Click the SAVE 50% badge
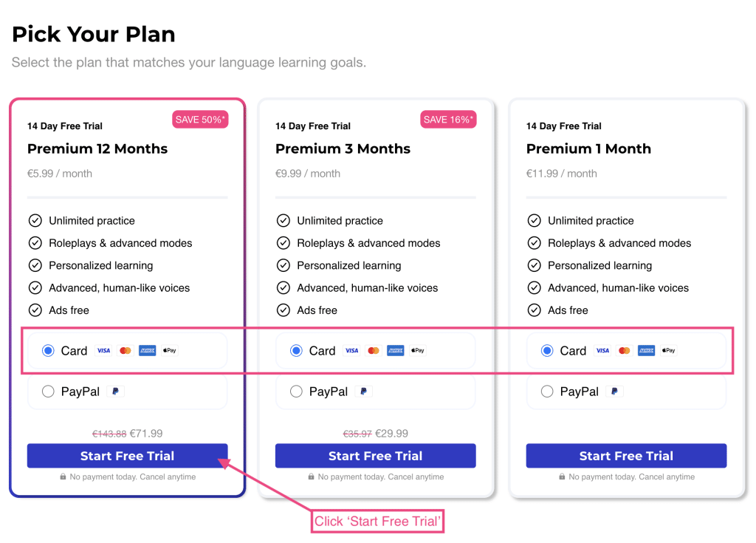 click(200, 120)
